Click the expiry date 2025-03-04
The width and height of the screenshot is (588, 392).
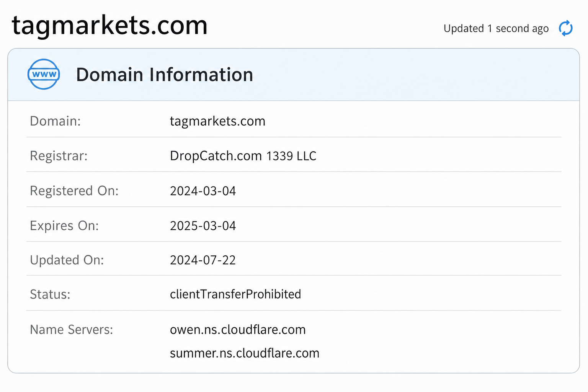203,225
